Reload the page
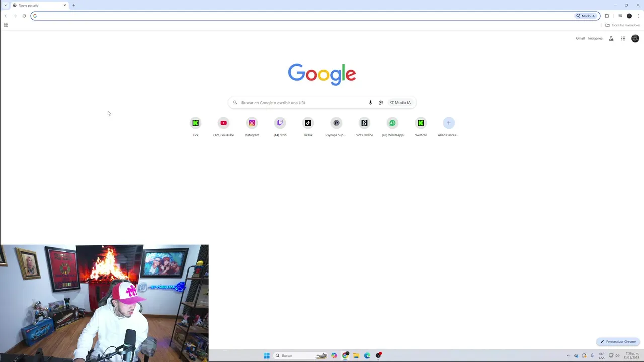Image resolution: width=644 pixels, height=362 pixels. [24, 16]
